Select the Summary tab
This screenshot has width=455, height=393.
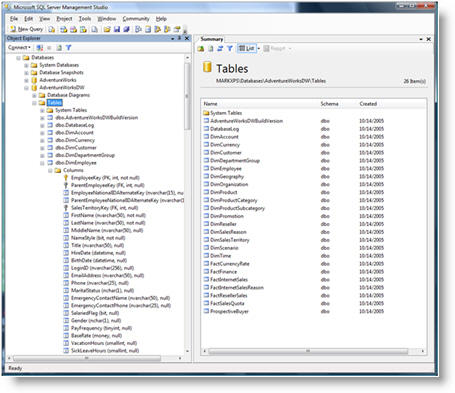(x=211, y=39)
